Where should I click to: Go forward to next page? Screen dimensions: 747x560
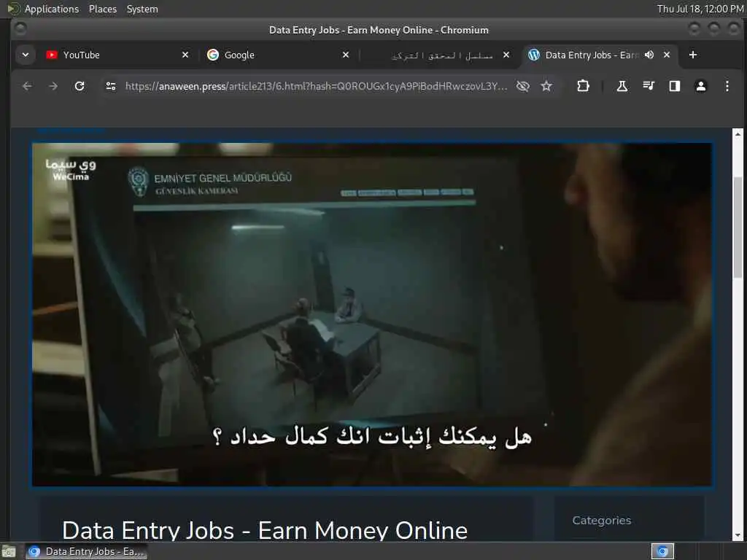53,86
